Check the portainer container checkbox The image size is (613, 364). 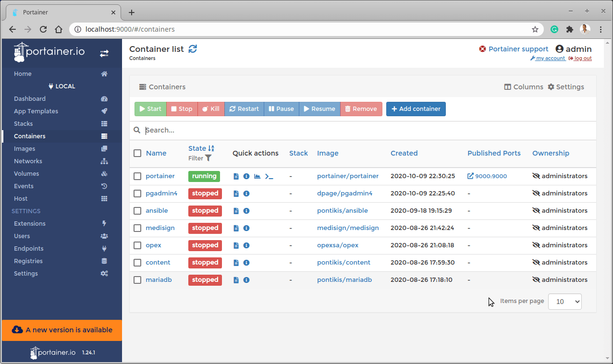137,176
